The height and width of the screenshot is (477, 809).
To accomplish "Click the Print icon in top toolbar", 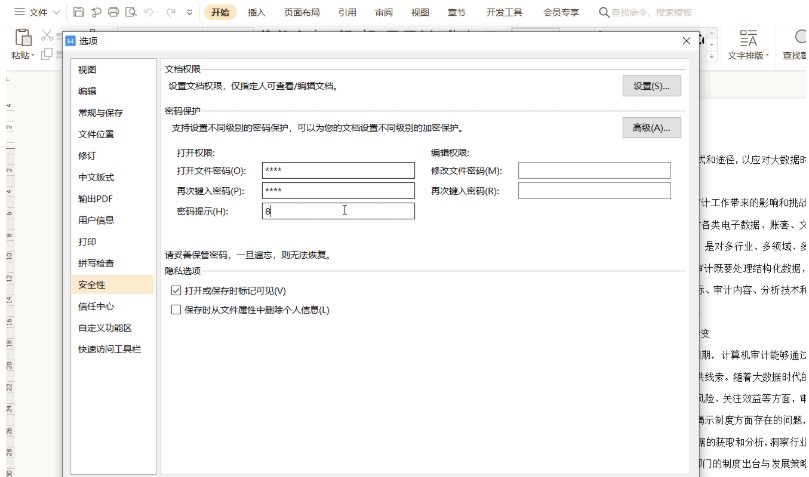I will [113, 12].
